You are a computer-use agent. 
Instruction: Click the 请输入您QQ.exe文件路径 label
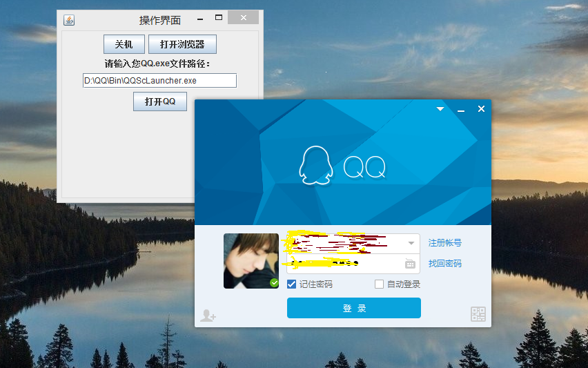coord(157,64)
